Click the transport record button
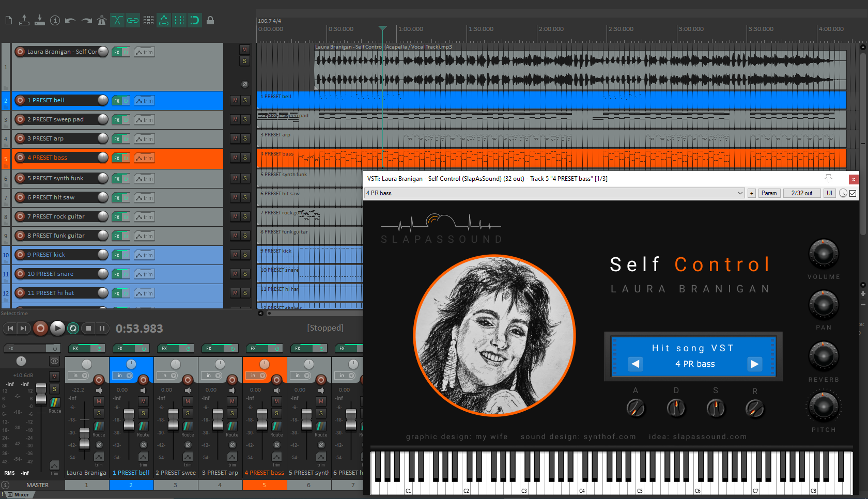The height and width of the screenshot is (499, 868). [40, 328]
